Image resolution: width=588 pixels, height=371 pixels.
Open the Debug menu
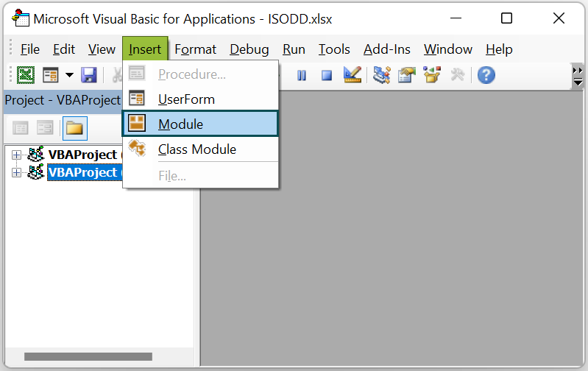coord(249,49)
